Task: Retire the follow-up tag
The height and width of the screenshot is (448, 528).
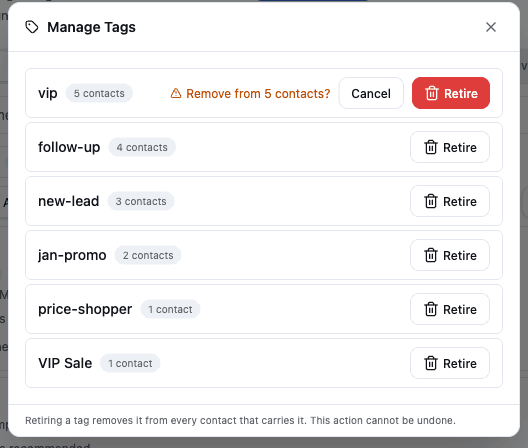Action: coord(450,147)
